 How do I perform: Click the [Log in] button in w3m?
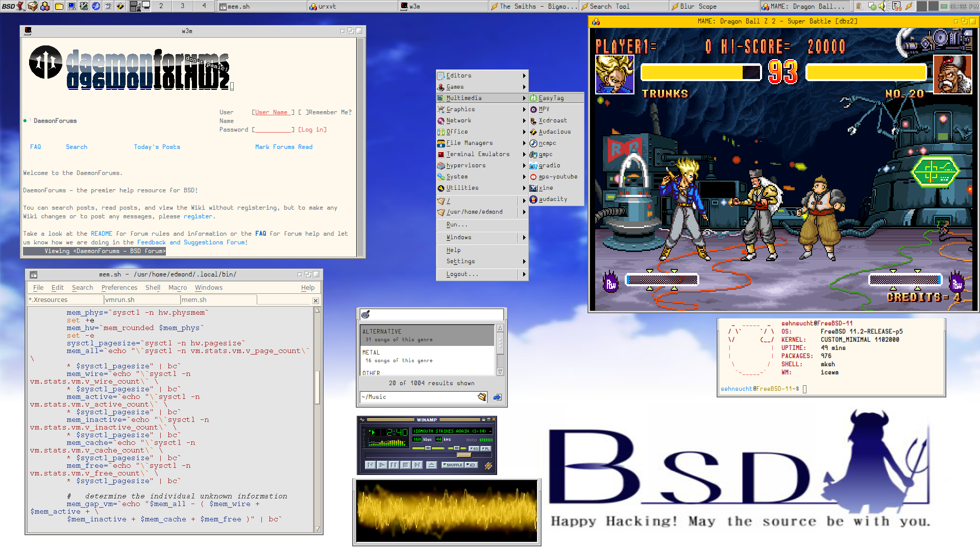point(312,130)
